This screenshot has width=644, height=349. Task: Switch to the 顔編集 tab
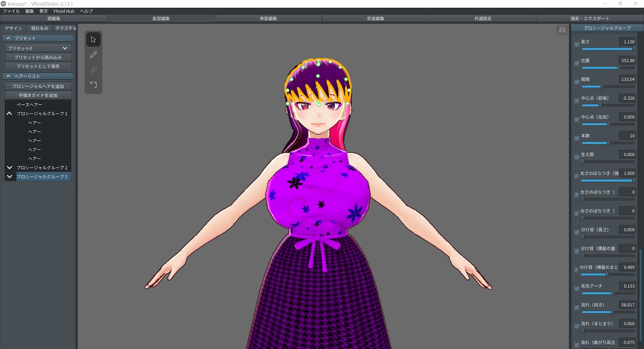click(x=54, y=18)
